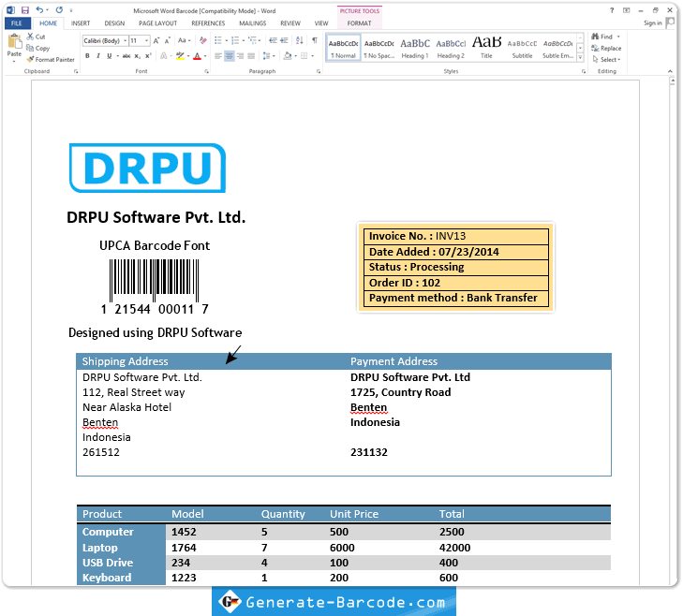This screenshot has width=683, height=616.
Task: Open the bullets list dropdown
Action: (227, 40)
